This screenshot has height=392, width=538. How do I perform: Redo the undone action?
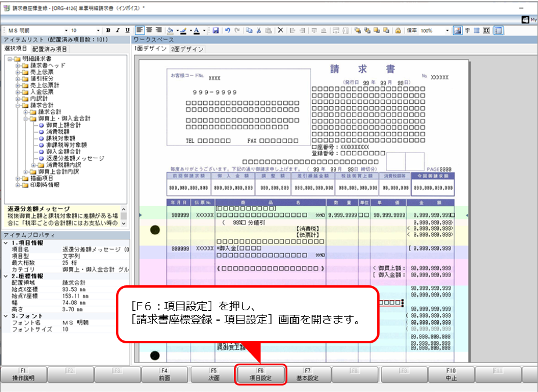237,31
